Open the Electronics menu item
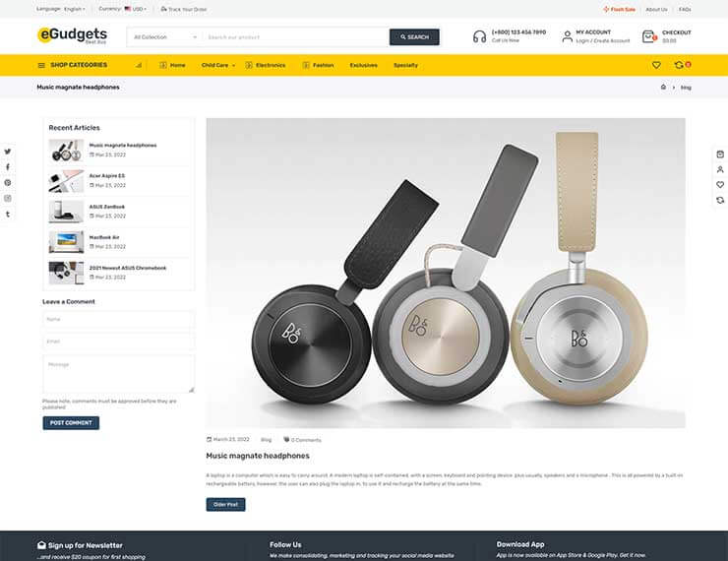728x561 pixels. point(265,66)
